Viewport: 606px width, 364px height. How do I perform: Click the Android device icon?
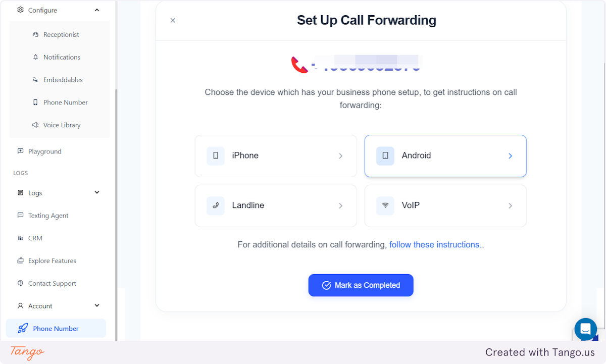[385, 156]
